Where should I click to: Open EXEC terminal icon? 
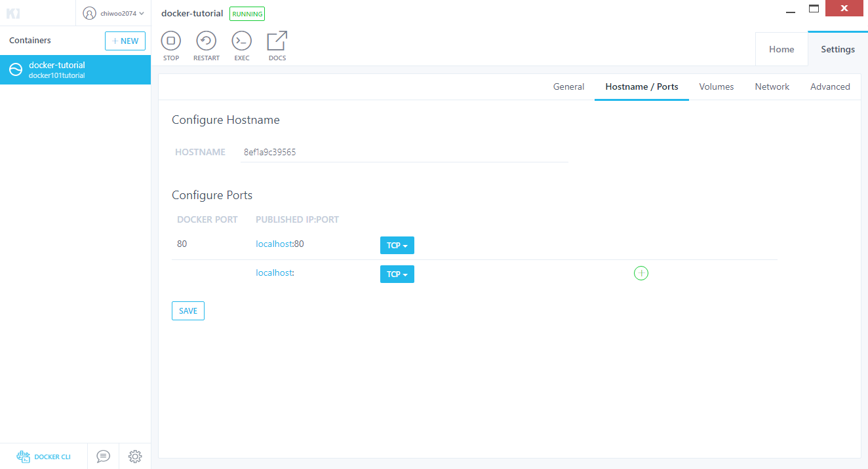tap(242, 41)
